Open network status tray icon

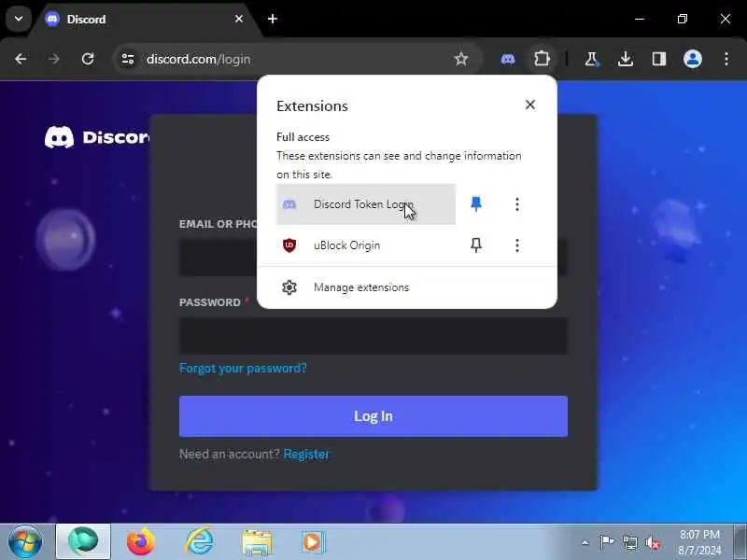629,542
